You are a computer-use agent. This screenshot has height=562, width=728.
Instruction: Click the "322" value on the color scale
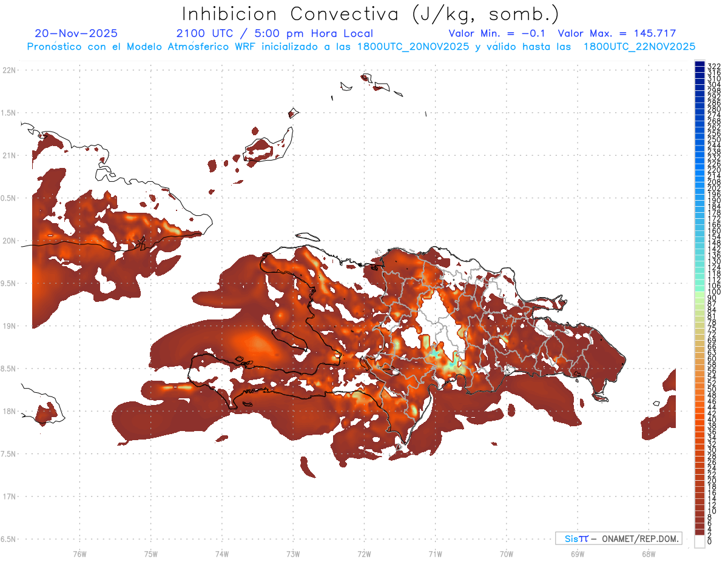tap(713, 65)
